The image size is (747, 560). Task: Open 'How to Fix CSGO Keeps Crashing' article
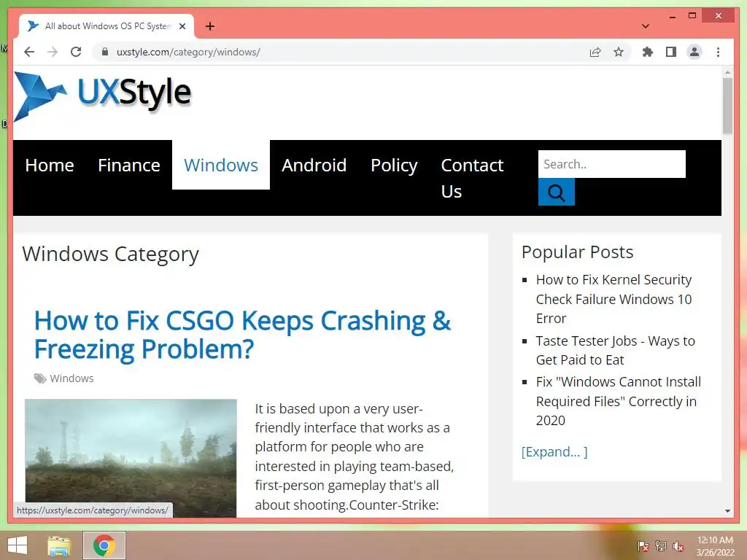pyautogui.click(x=242, y=335)
